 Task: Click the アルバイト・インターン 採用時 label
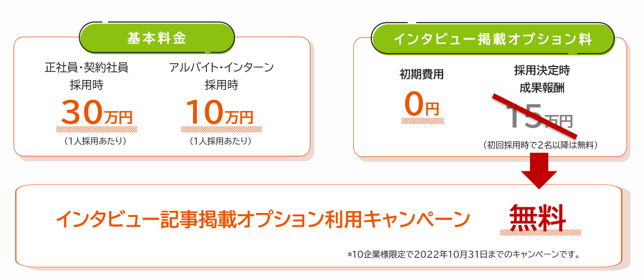(221, 77)
